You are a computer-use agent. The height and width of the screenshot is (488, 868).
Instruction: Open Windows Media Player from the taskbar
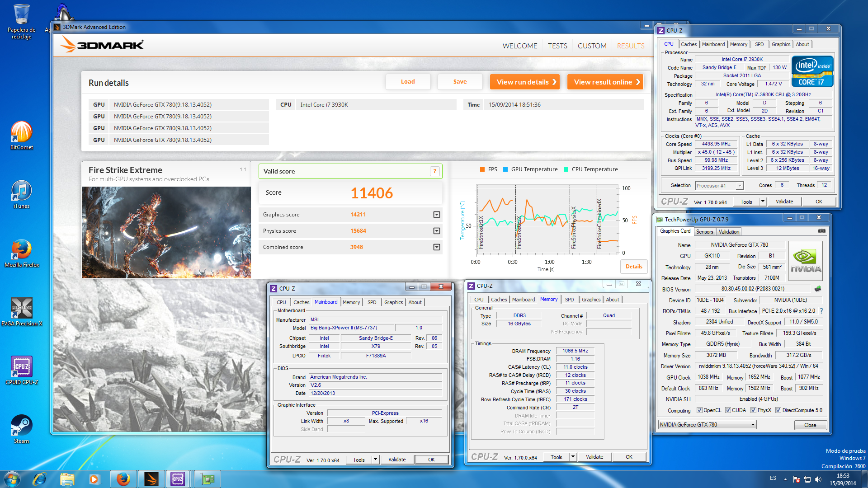[94, 479]
